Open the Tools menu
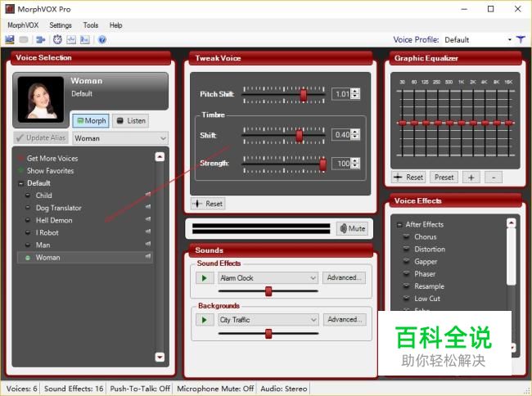 pyautogui.click(x=91, y=25)
